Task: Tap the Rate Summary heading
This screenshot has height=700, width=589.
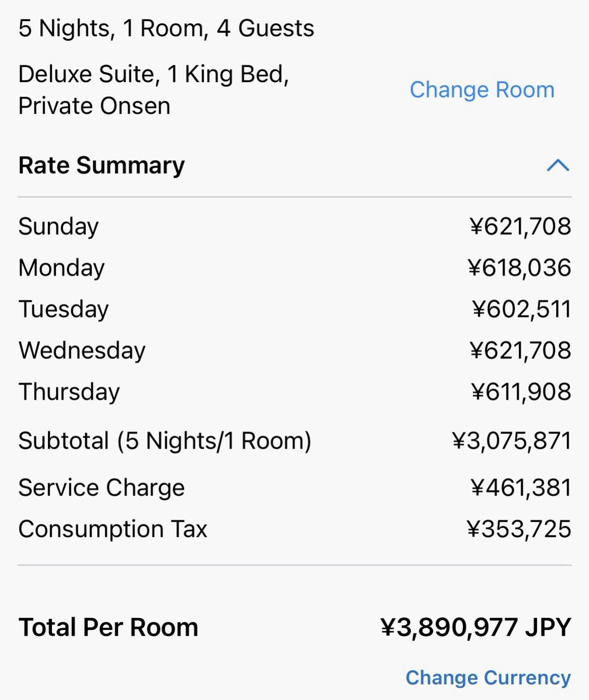Action: pos(102,166)
